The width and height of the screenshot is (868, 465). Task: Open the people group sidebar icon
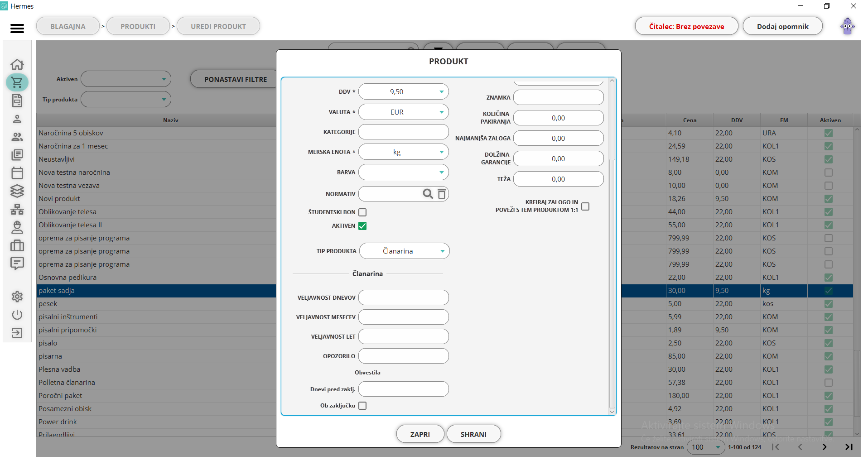point(17,137)
